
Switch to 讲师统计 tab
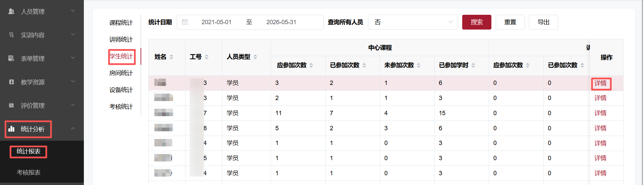coord(121,39)
